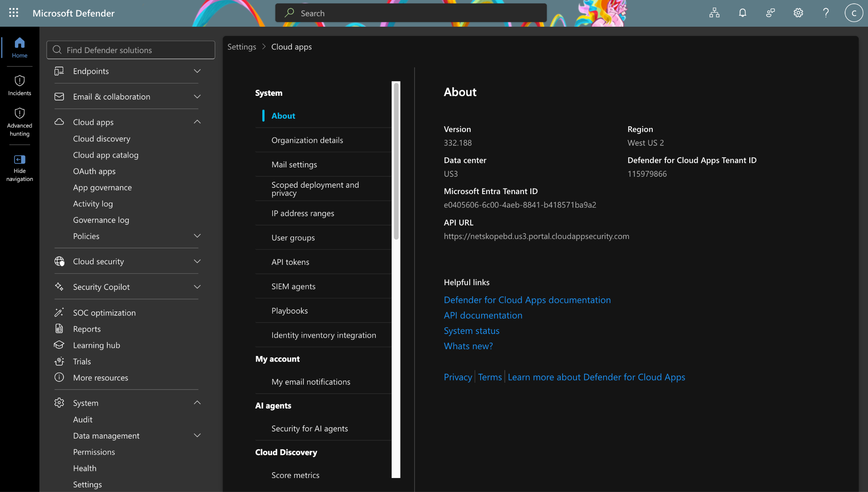Open App governance in navigation
Image resolution: width=868 pixels, height=492 pixels.
[102, 187]
